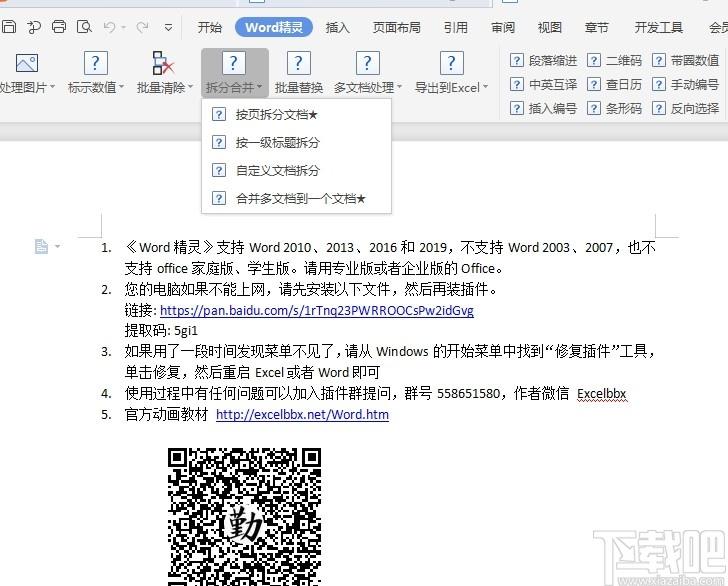This screenshot has height=586, width=728.
Task: Open Print Preview magnifier icon
Action: tap(84, 27)
